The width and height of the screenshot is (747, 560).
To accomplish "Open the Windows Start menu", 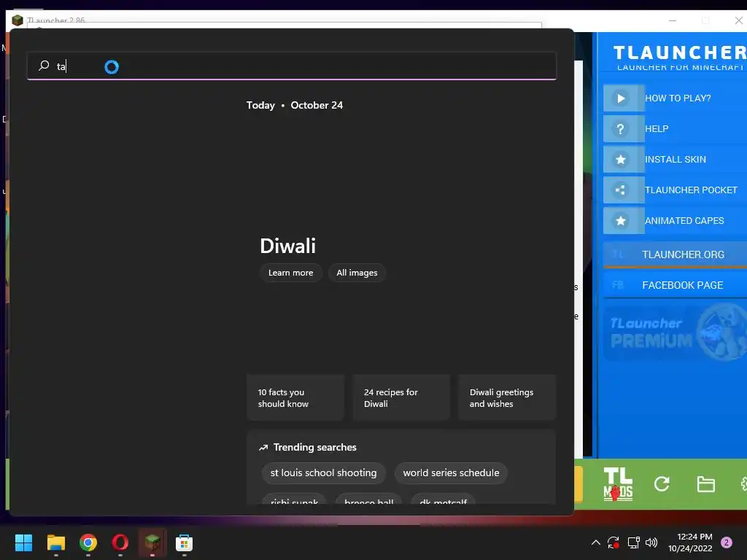I will [23, 542].
